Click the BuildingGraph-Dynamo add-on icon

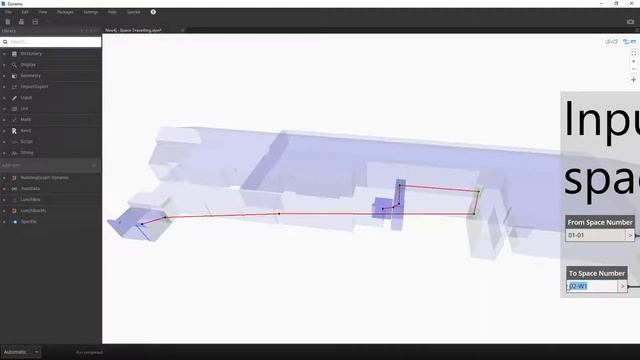click(x=14, y=178)
